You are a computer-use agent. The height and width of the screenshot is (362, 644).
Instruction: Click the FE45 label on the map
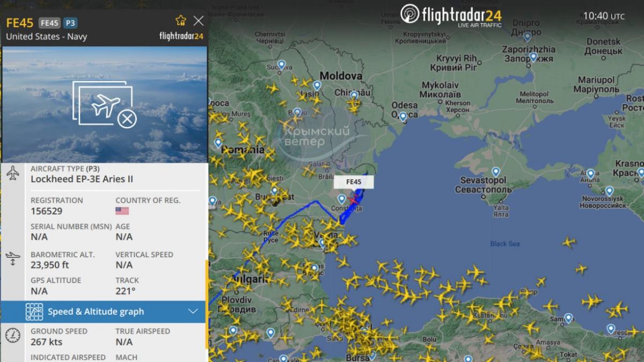(x=354, y=182)
